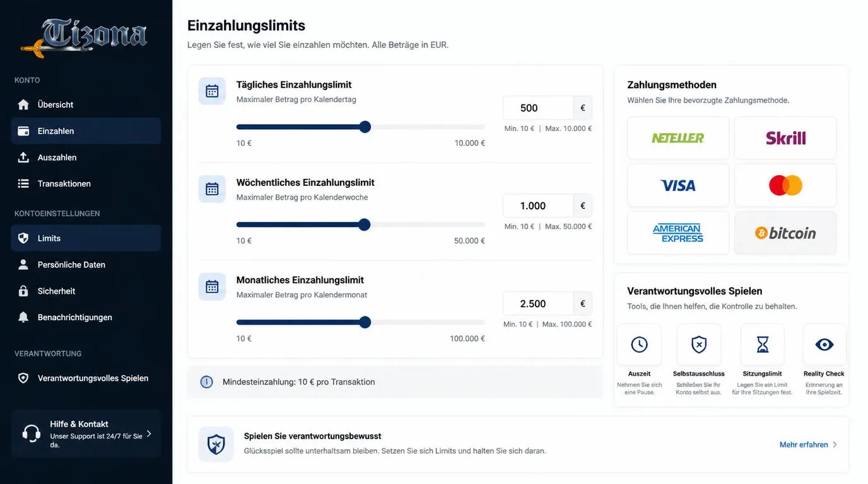Viewport: 868px width, 484px height.
Task: Choose Visa as payment method
Action: tap(678, 185)
